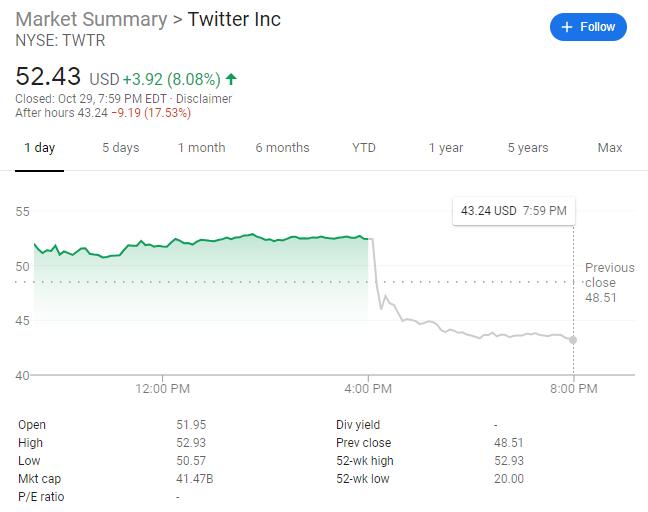This screenshot has height=512, width=648.
Task: Click the 12:00 PM axis label
Action: [162, 389]
